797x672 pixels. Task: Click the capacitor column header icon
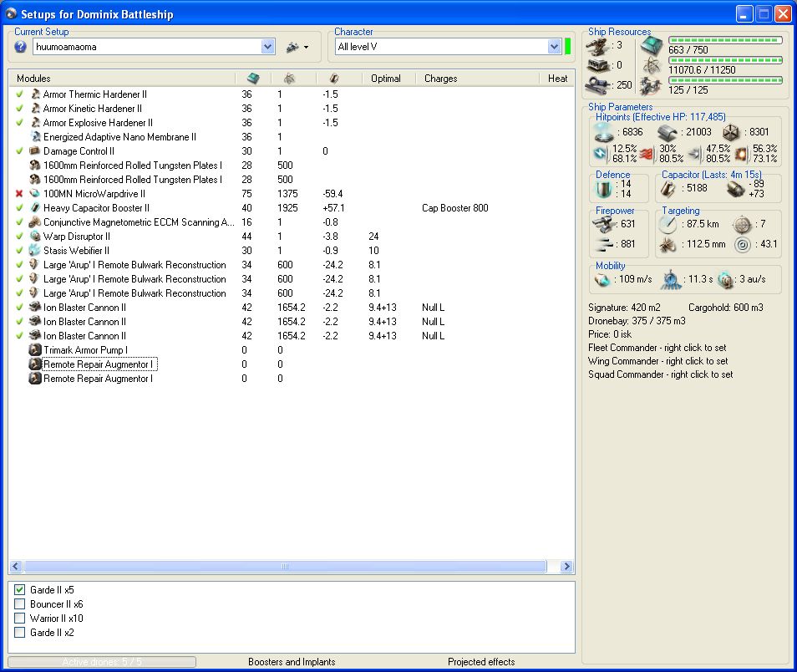point(333,79)
